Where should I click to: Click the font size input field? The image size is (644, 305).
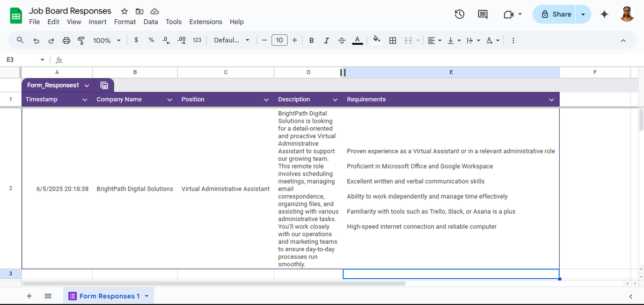pyautogui.click(x=280, y=40)
